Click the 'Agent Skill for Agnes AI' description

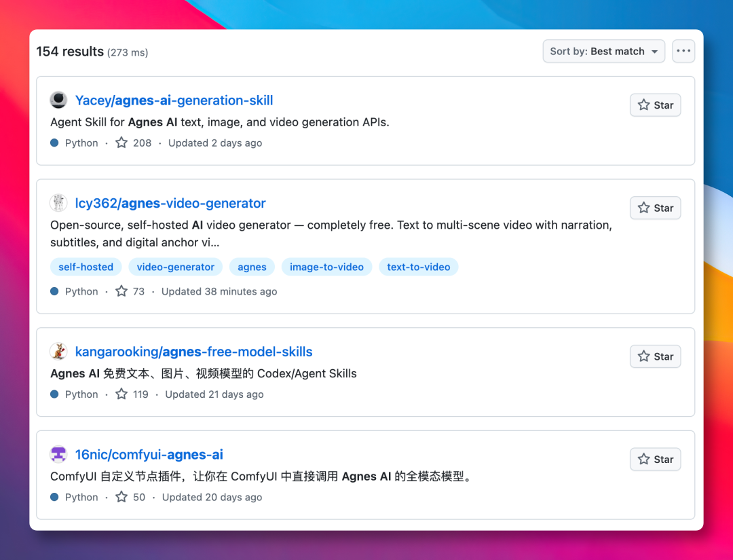tap(220, 122)
